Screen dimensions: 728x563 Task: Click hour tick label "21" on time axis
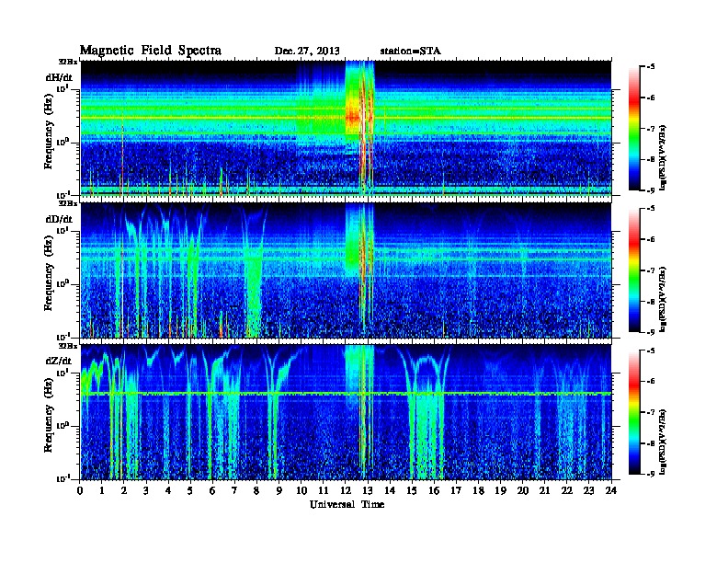pyautogui.click(x=545, y=490)
